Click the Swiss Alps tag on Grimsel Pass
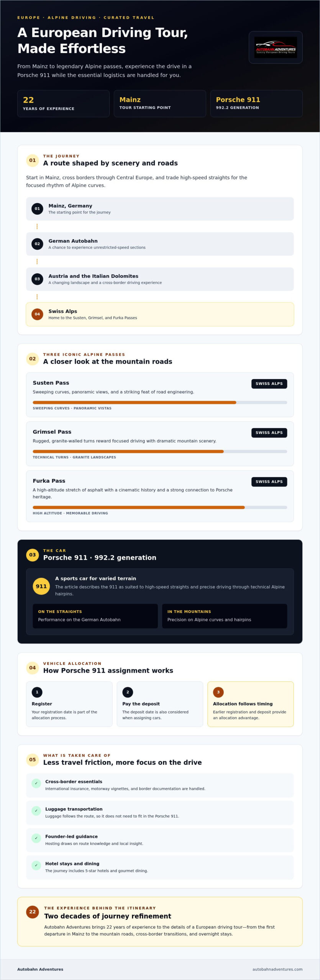The height and width of the screenshot is (980, 320). pyautogui.click(x=269, y=433)
